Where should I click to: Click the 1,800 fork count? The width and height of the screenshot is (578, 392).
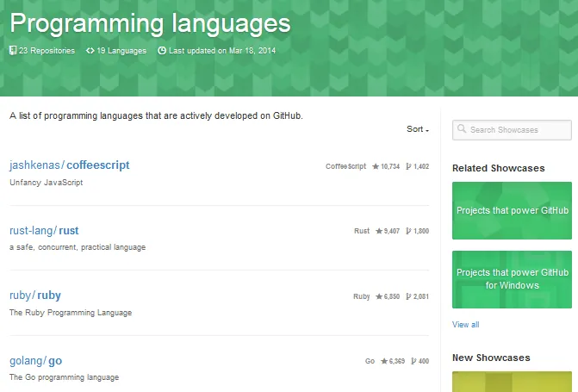coord(421,231)
